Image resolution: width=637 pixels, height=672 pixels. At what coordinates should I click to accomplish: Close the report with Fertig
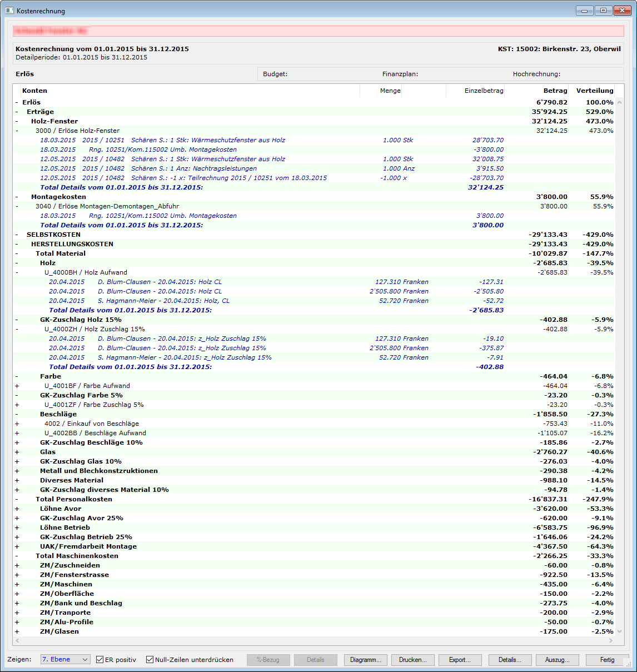607,660
